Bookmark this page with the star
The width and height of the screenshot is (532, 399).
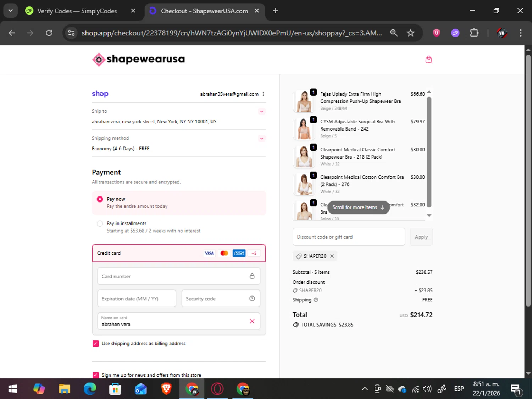[x=410, y=33]
